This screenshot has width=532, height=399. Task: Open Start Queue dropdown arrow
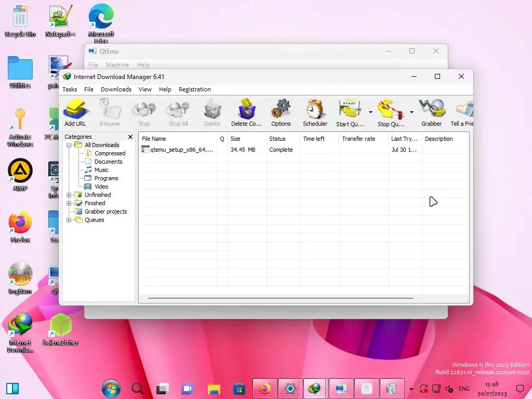370,112
